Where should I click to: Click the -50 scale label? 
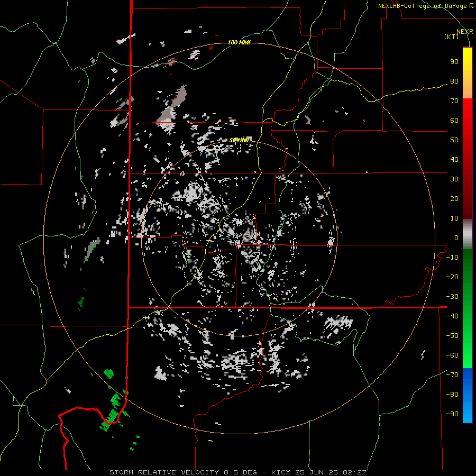tap(452, 336)
